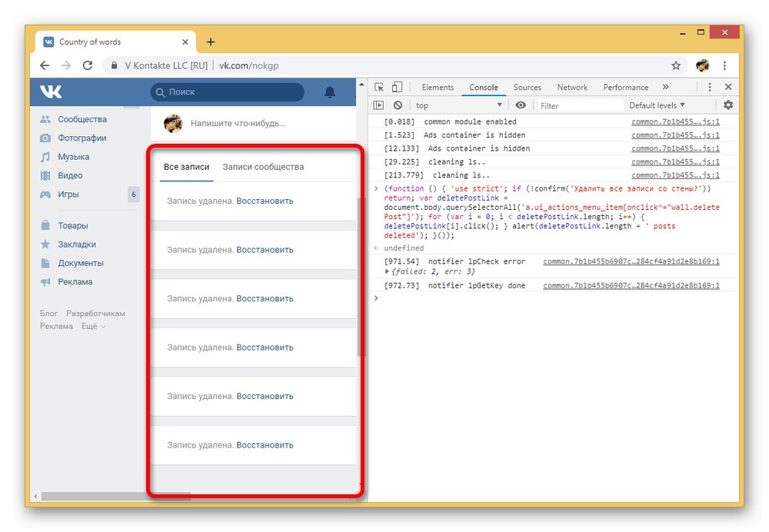This screenshot has height=532, width=769.
Task: Open the notifications bell icon
Action: [330, 91]
